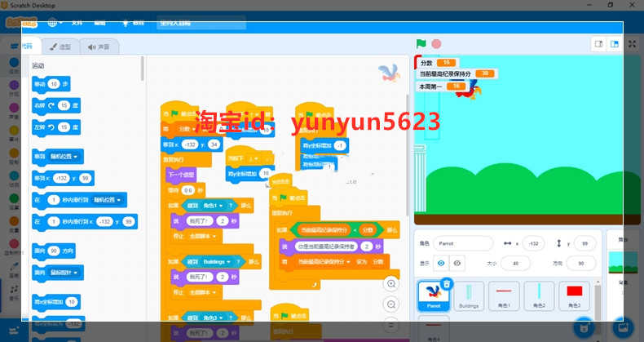644x342 pixels.
Task: Hide the sprite with the crossed eye button
Action: 457,263
